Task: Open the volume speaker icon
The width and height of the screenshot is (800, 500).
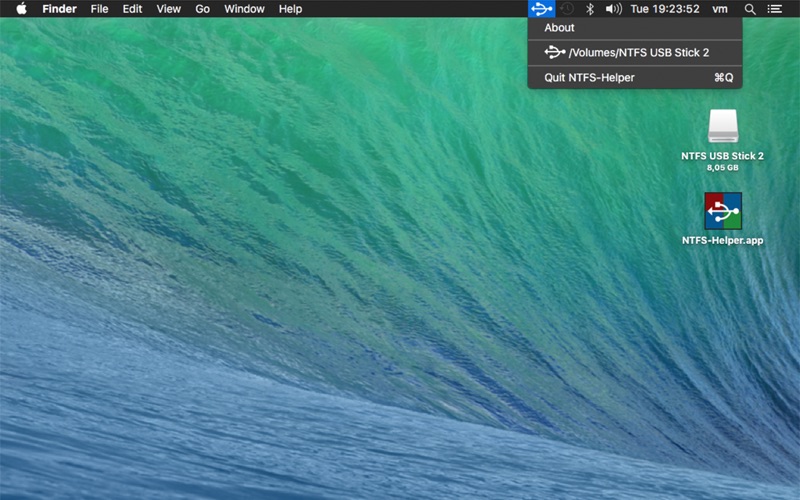Action: point(613,9)
